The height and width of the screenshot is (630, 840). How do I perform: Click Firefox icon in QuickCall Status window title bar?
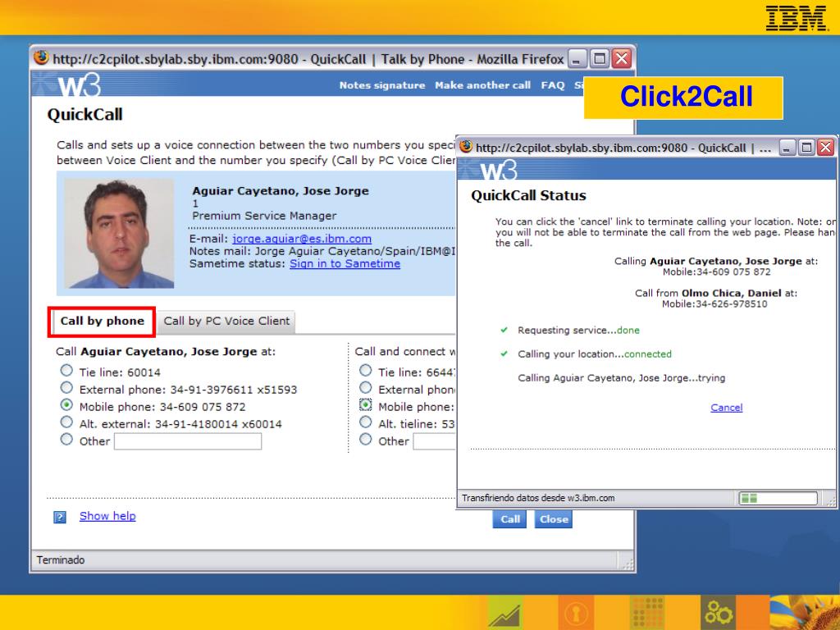coord(466,146)
